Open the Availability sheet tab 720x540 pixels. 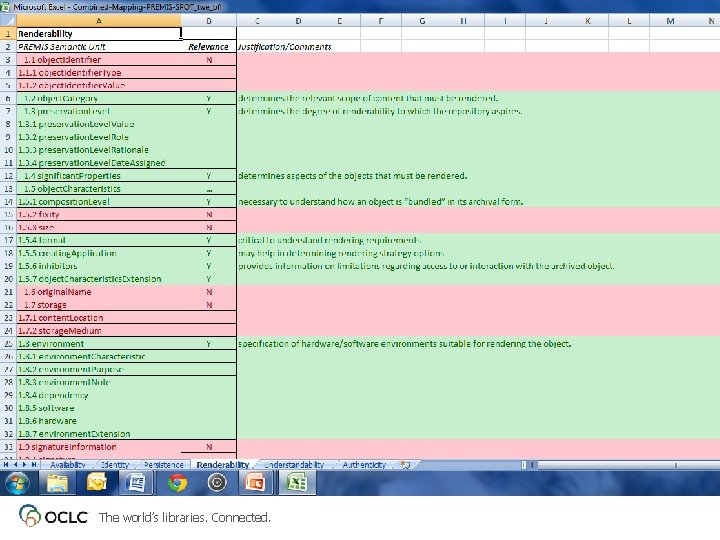pos(68,465)
